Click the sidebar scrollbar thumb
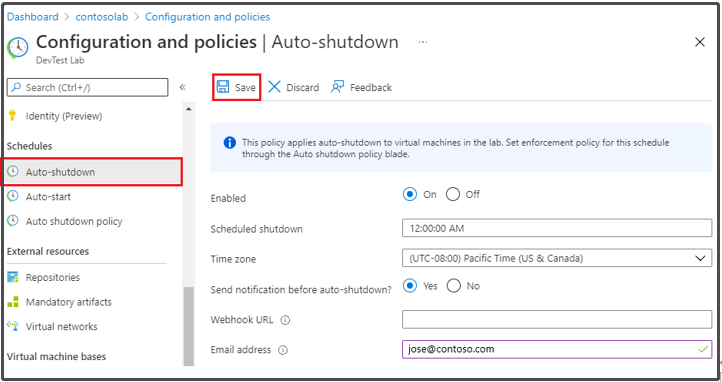 188,326
